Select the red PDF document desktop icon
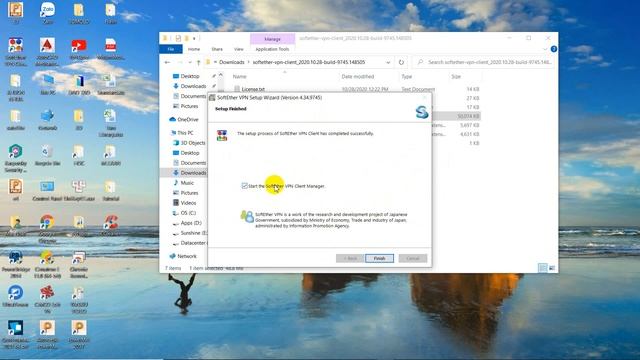This screenshot has height=360, width=640. click(111, 49)
